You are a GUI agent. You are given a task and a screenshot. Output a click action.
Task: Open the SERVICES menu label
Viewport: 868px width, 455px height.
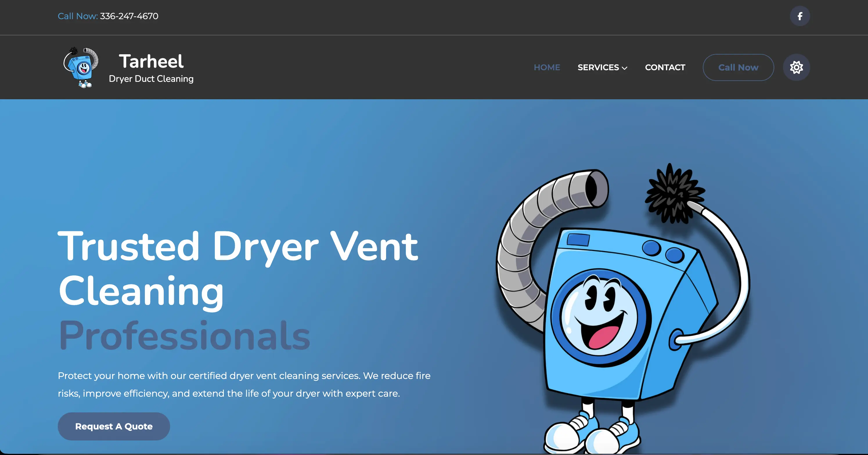pos(598,67)
